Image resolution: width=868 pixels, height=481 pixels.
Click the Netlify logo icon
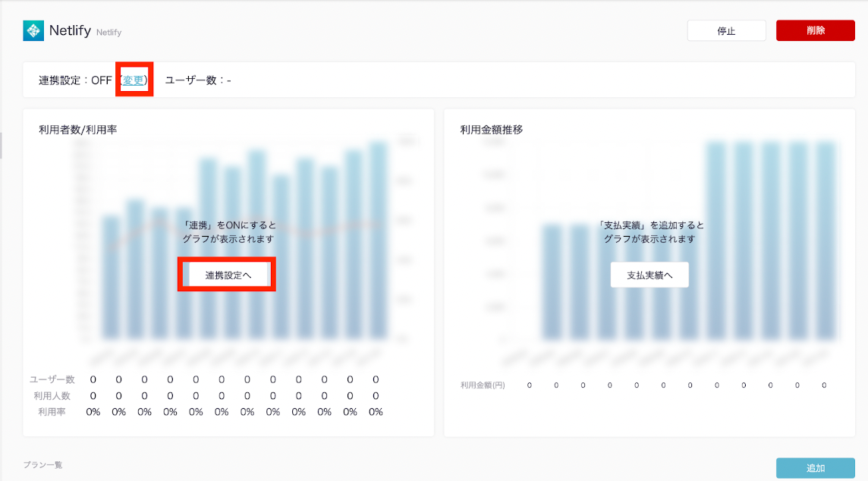pos(33,30)
